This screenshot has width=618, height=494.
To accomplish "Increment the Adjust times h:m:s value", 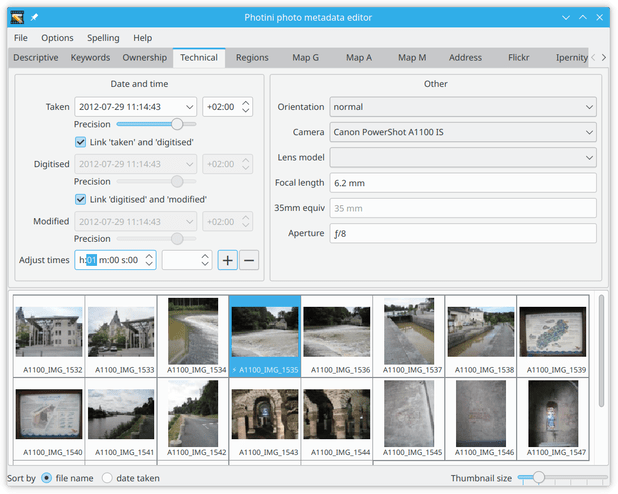I will pos(149,256).
